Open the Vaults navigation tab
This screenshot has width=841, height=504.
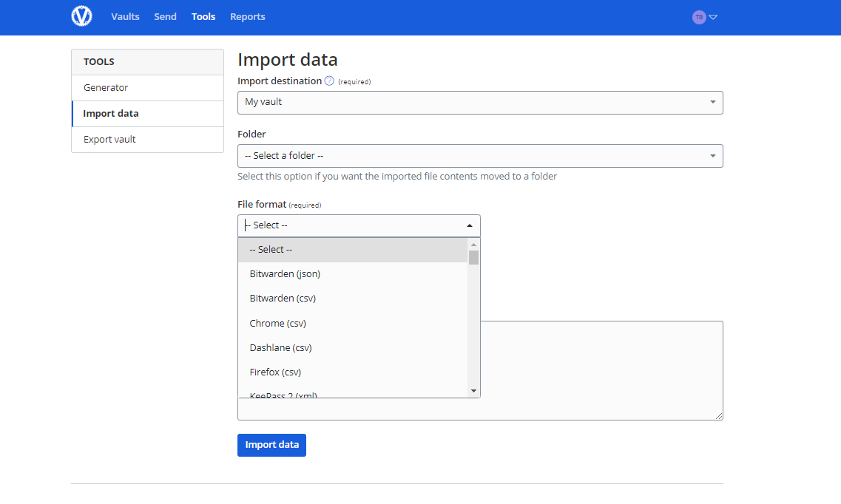125,16
